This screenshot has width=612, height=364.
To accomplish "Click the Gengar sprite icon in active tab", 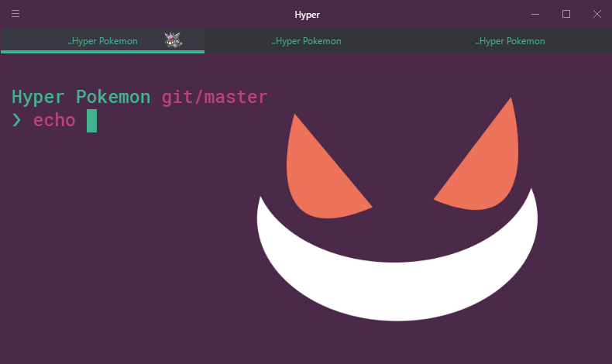I will click(x=174, y=40).
